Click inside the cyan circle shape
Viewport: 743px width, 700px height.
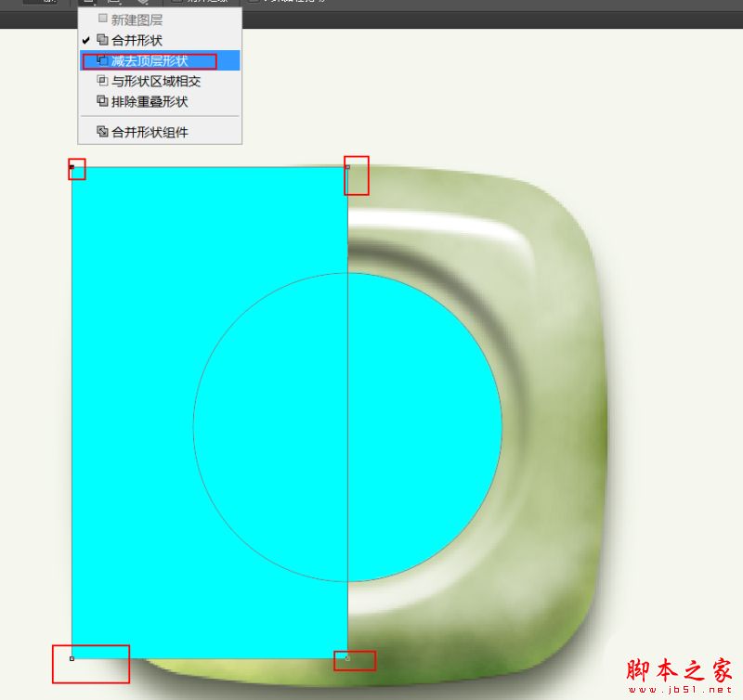click(347, 427)
